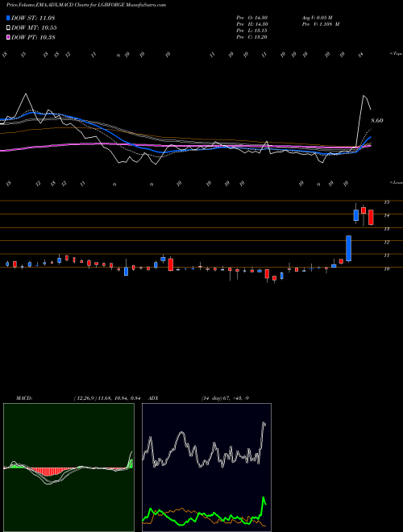Click the 'Avg V: 0.05 M' volume text
Image resolution: width=403 pixels, height=532 pixels.
[x=318, y=18]
